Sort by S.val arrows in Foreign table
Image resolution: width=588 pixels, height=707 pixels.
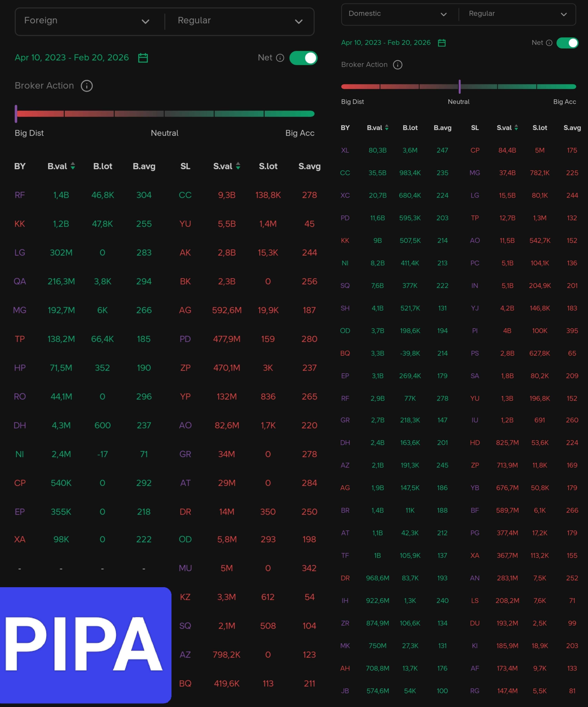[x=238, y=166]
